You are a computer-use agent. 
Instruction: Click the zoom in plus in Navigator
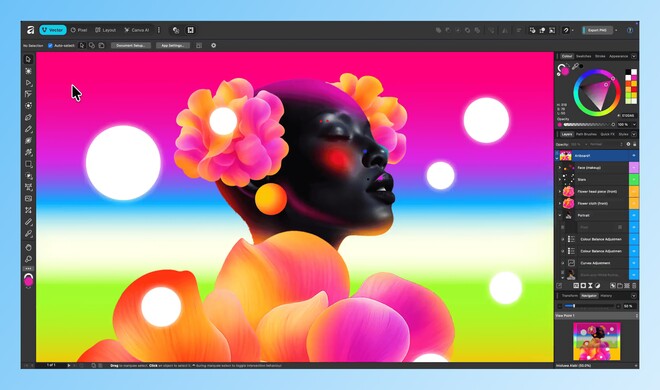pos(618,306)
